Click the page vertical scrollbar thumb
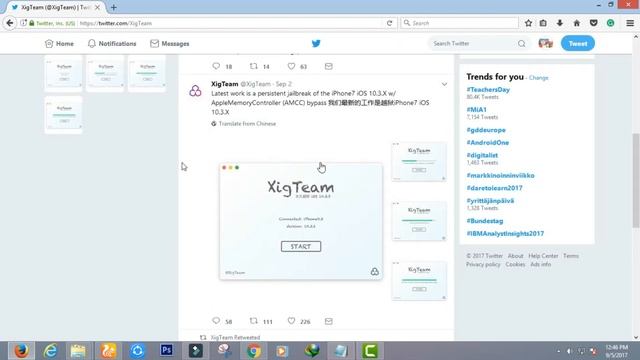Screen dimensions: 640x360 click(x=636, y=180)
